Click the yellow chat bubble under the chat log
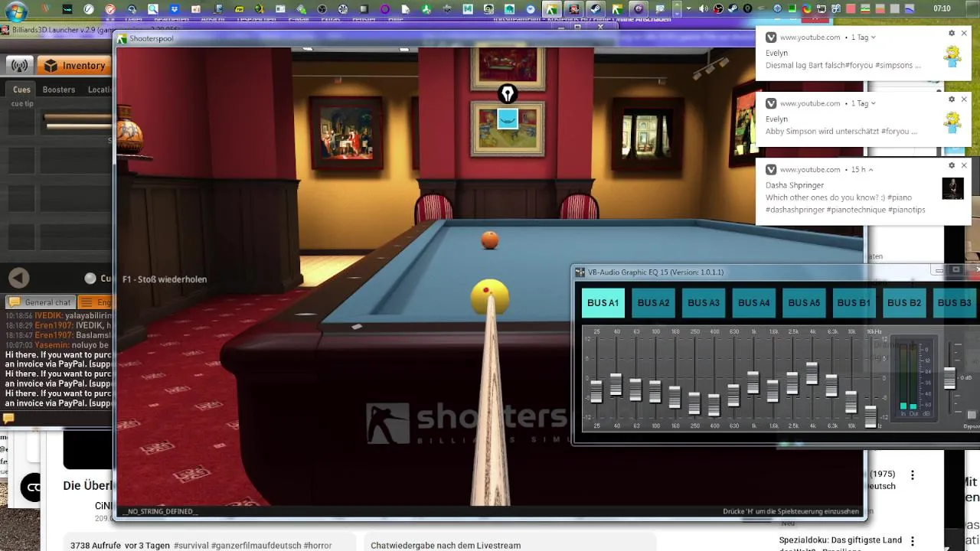 8,418
